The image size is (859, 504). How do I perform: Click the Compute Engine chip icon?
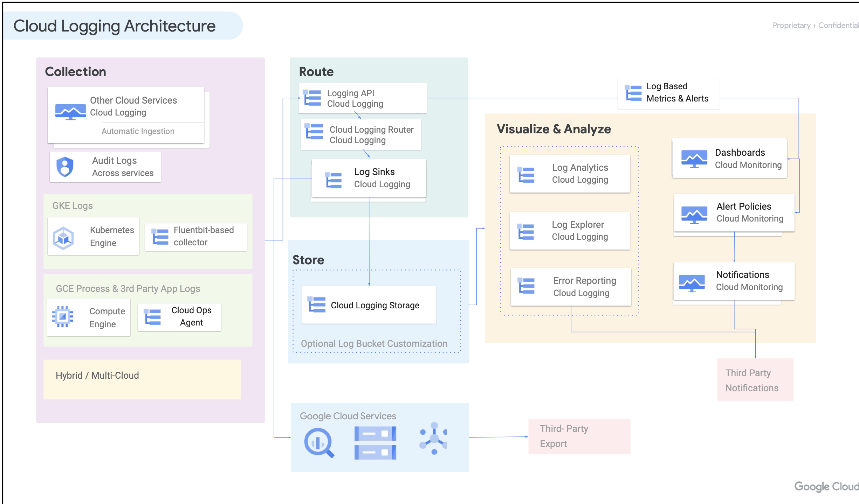(x=62, y=317)
